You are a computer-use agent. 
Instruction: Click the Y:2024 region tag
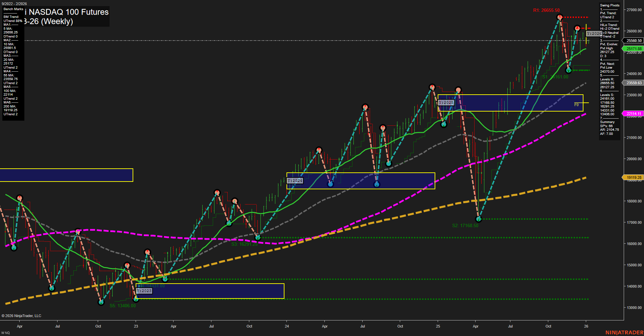tap(295, 181)
